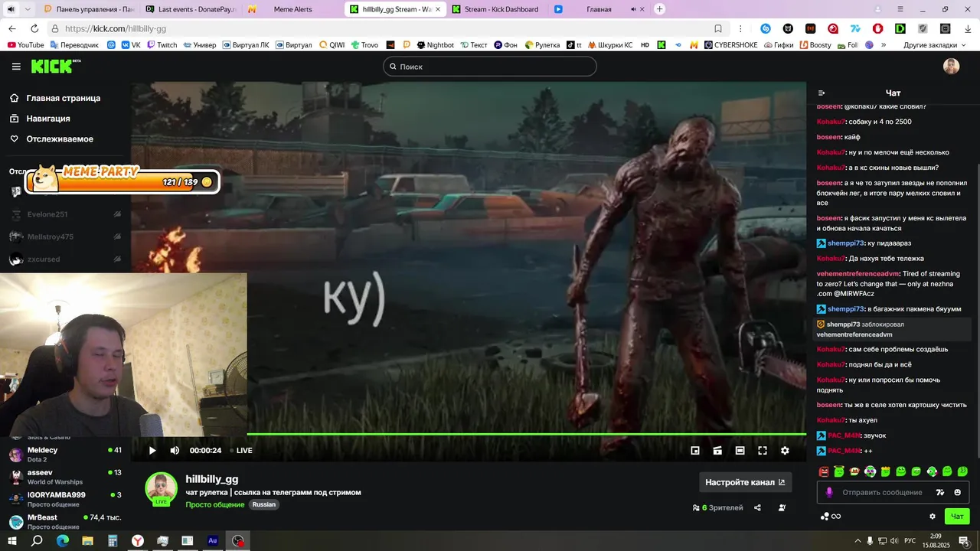Click the viewers list icon next to share

[782, 507]
